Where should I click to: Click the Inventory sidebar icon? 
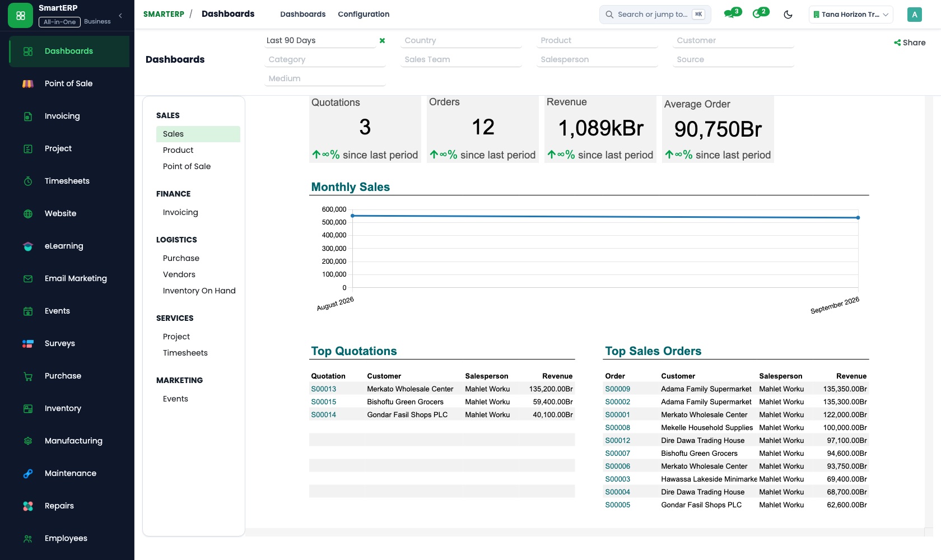pos(28,408)
